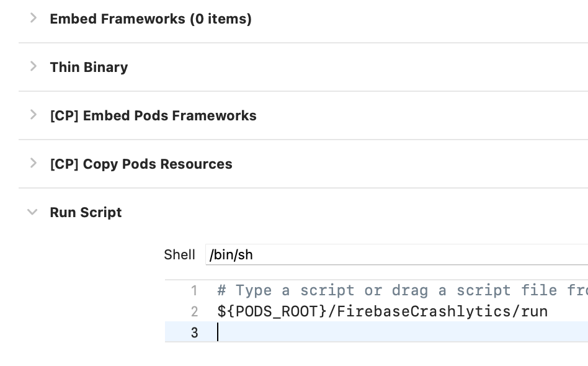588x366 pixels.
Task: Click the word run ending line 2
Action: click(x=534, y=311)
